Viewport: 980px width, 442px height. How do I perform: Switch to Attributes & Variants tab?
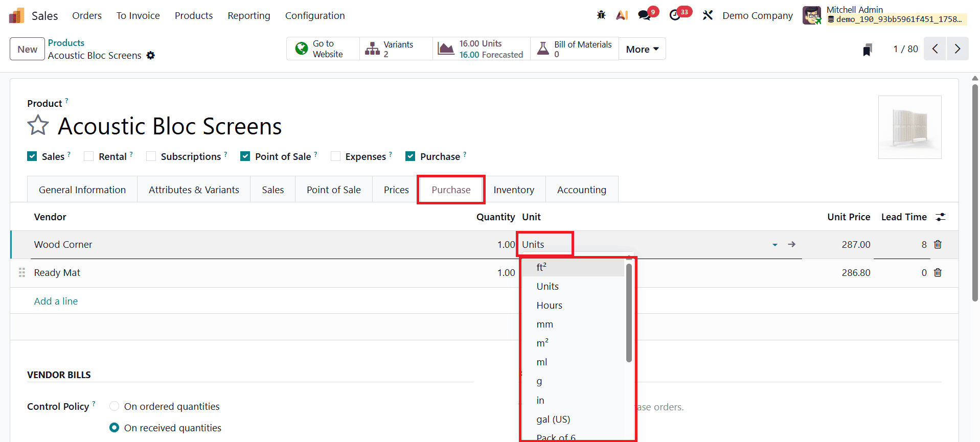pos(194,190)
